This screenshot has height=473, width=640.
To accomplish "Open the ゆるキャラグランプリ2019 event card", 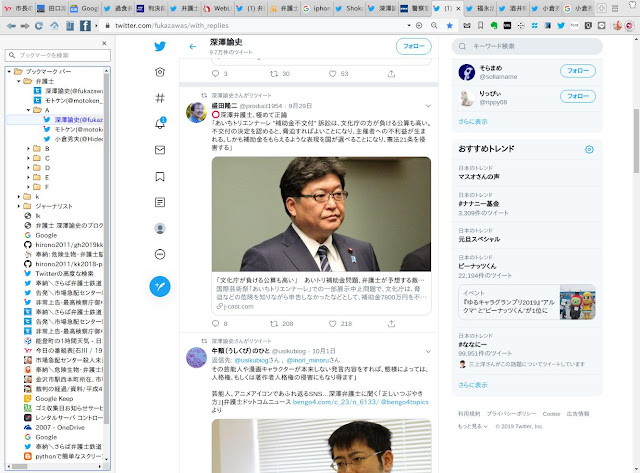I will (x=527, y=302).
